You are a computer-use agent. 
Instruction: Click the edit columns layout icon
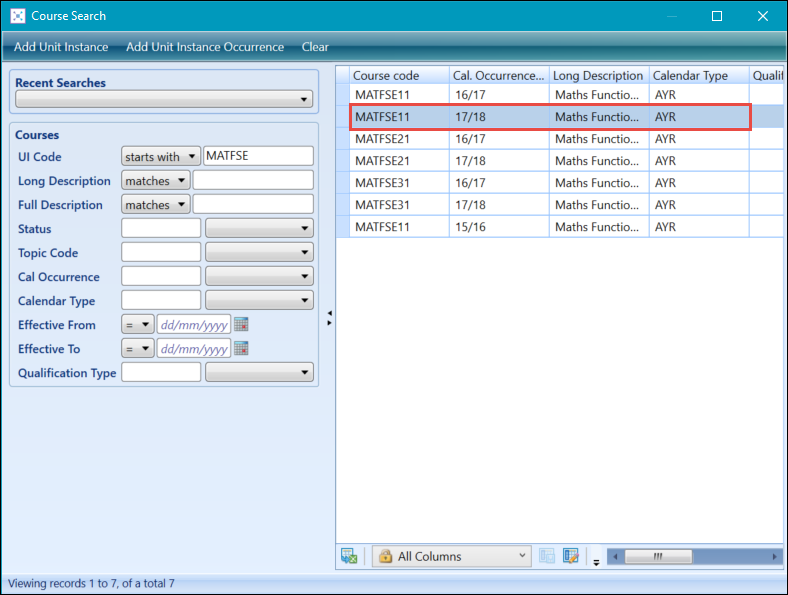(571, 556)
